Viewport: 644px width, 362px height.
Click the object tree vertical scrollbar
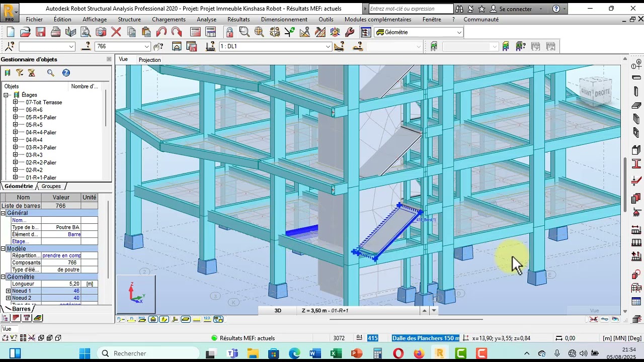coord(106,109)
